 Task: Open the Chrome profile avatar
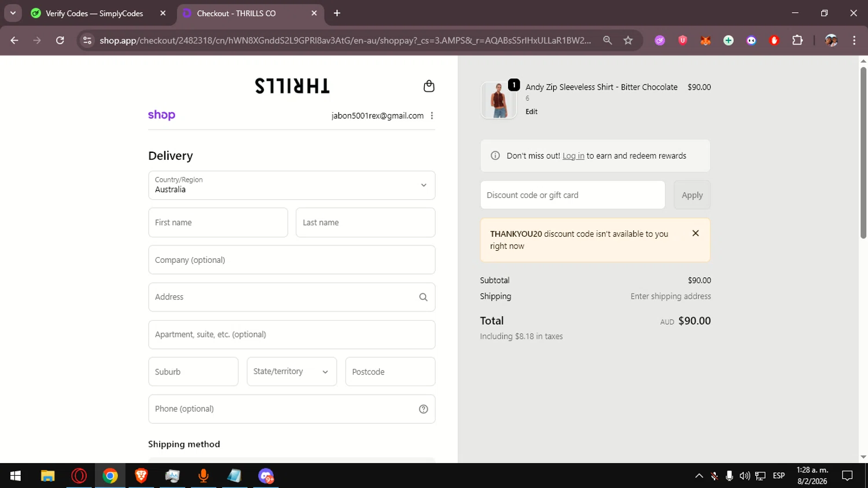pos(831,41)
